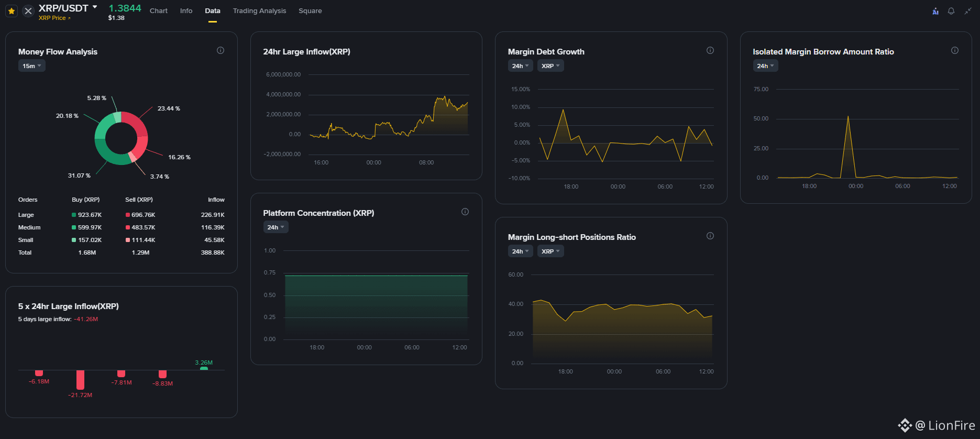Screen dimensions: 980x439
Task: Follow the XRP Price link
Action: (54, 18)
